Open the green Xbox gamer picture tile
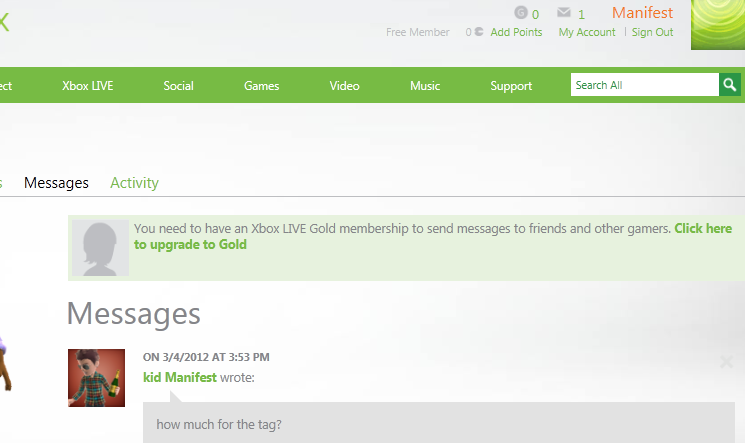Screen dimensions: 745x443 718,25
